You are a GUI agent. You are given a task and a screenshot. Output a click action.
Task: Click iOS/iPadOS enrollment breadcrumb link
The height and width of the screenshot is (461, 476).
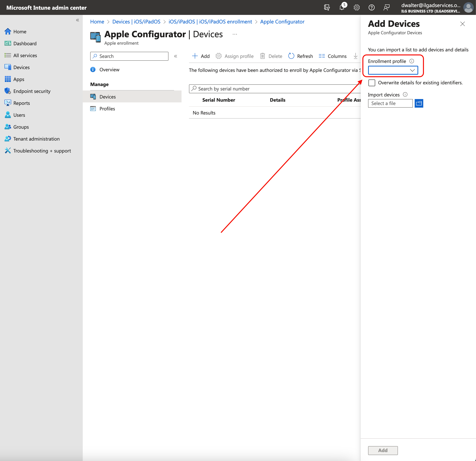(210, 22)
